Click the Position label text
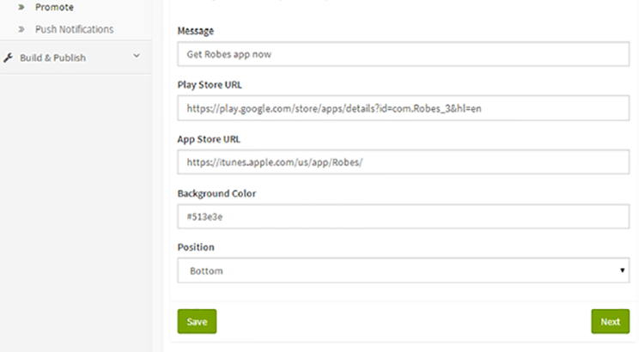The height and width of the screenshot is (352, 644). (196, 247)
